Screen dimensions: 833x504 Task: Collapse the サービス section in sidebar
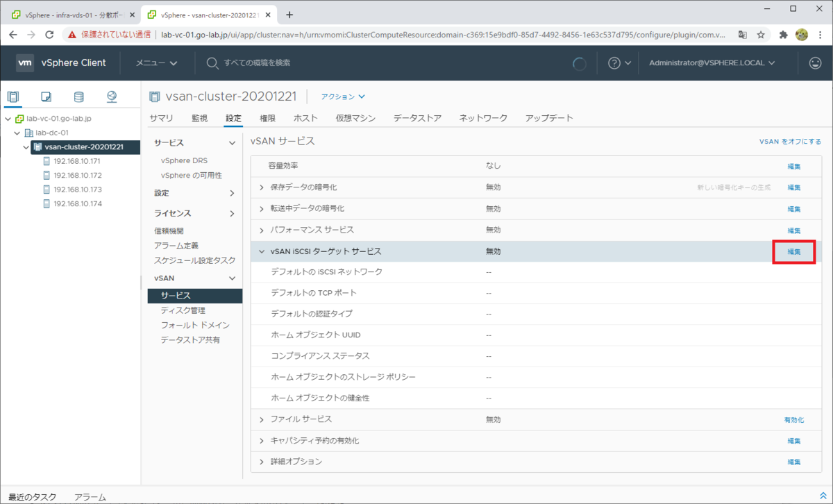click(x=232, y=143)
